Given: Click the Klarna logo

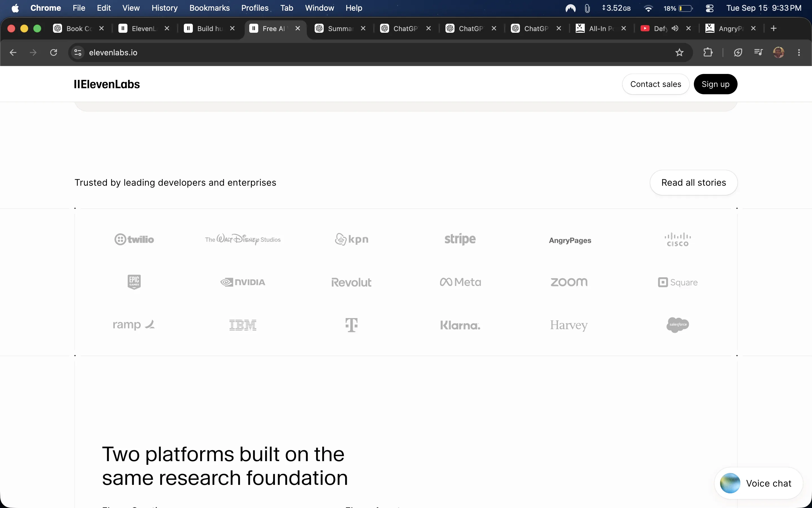Looking at the screenshot, I should (x=460, y=325).
